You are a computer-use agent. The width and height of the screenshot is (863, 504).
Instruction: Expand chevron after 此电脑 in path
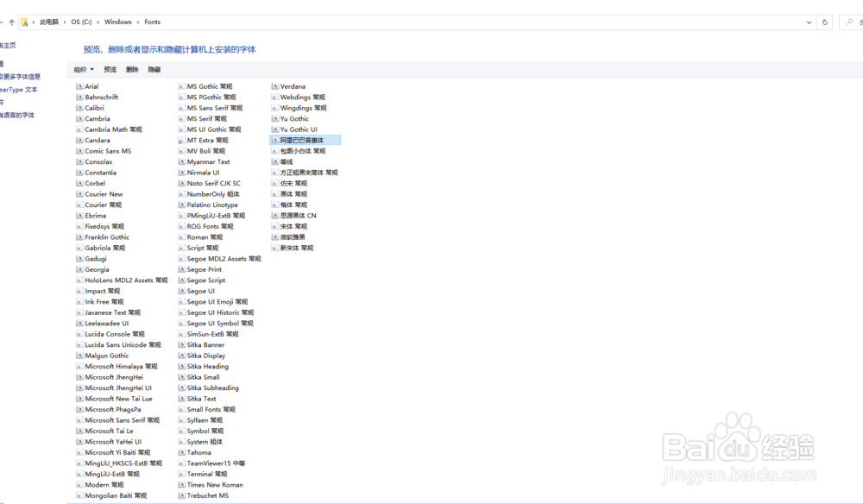65,22
